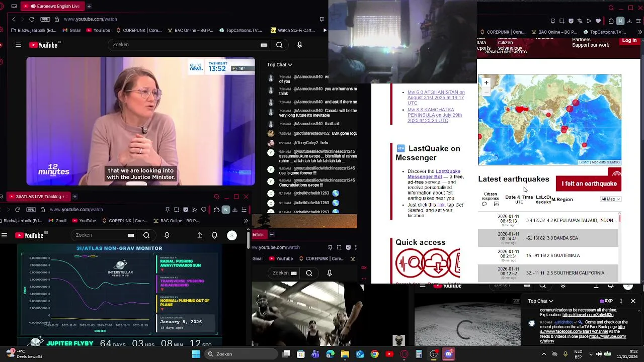Open Gmail bookmark in the Euronews window
Screen dimensions: 644x362
(x=71, y=30)
